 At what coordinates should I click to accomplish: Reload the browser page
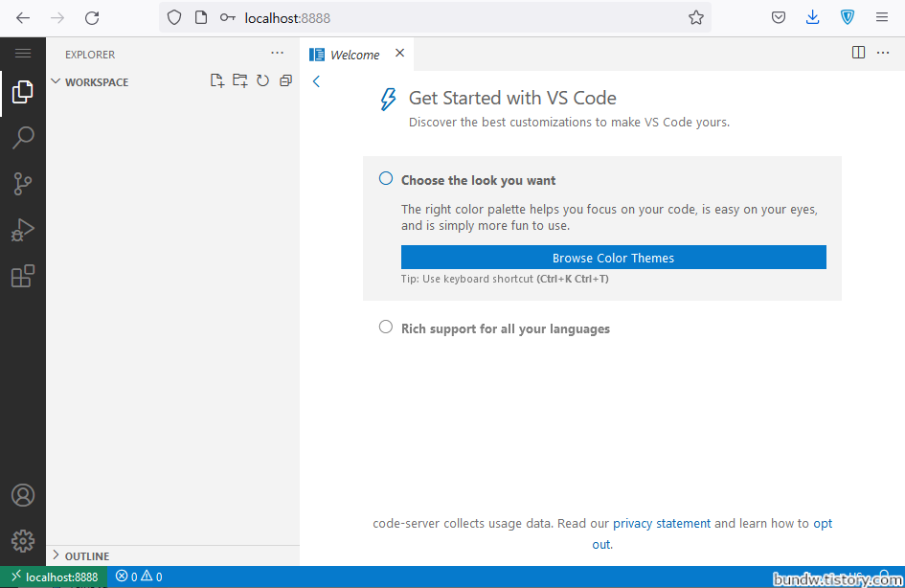point(92,18)
